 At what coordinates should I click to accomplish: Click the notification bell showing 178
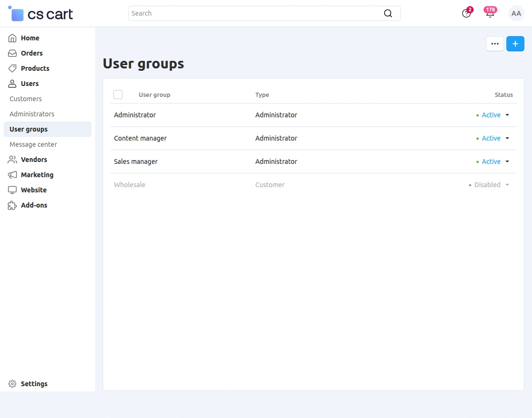point(490,13)
